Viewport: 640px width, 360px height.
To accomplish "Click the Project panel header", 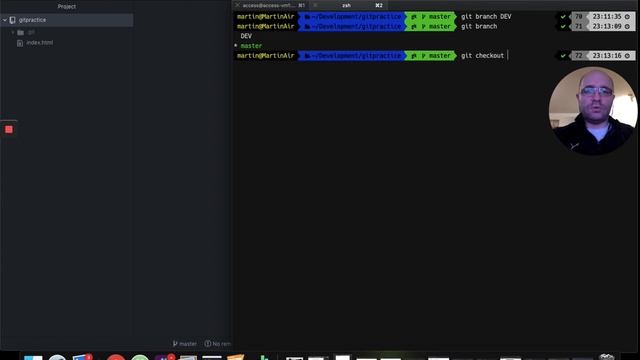I will 67,6.
